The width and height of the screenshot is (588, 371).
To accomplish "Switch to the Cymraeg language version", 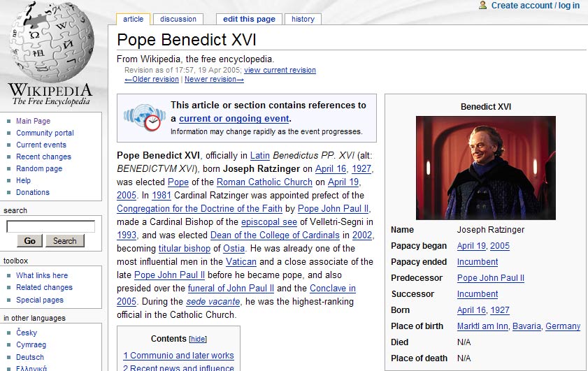I will [x=31, y=344].
